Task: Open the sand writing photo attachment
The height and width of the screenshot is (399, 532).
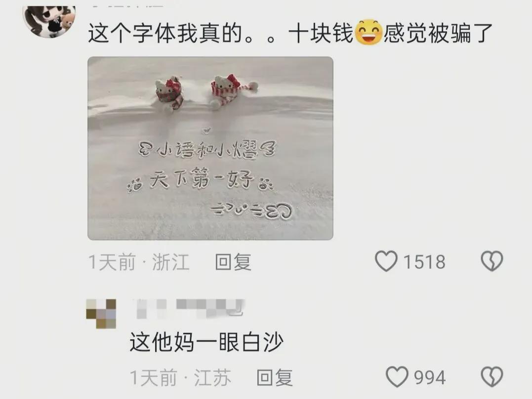Action: [210, 148]
